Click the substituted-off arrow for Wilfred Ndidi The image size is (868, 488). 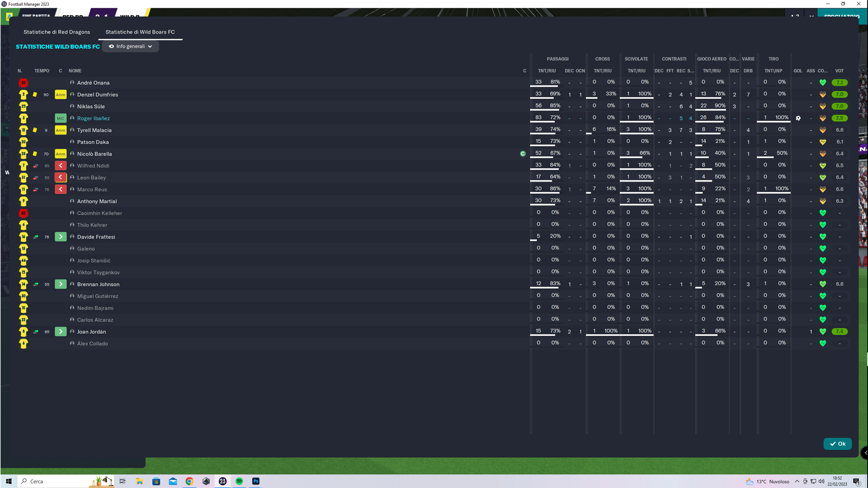60,166
